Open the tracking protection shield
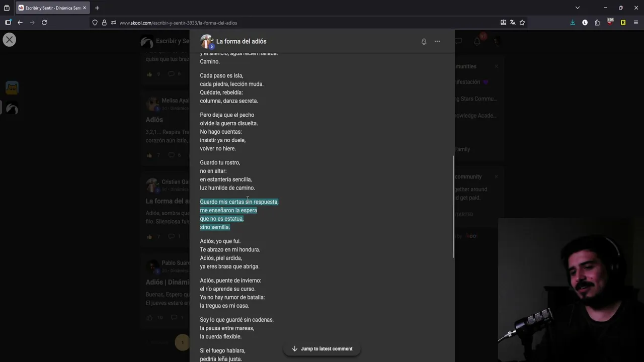The height and width of the screenshot is (362, 644). 95,23
